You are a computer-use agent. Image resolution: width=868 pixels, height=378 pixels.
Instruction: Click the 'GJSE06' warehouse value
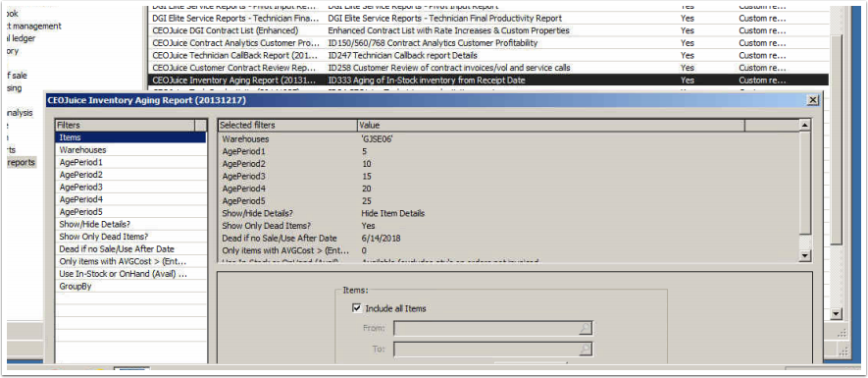point(379,139)
